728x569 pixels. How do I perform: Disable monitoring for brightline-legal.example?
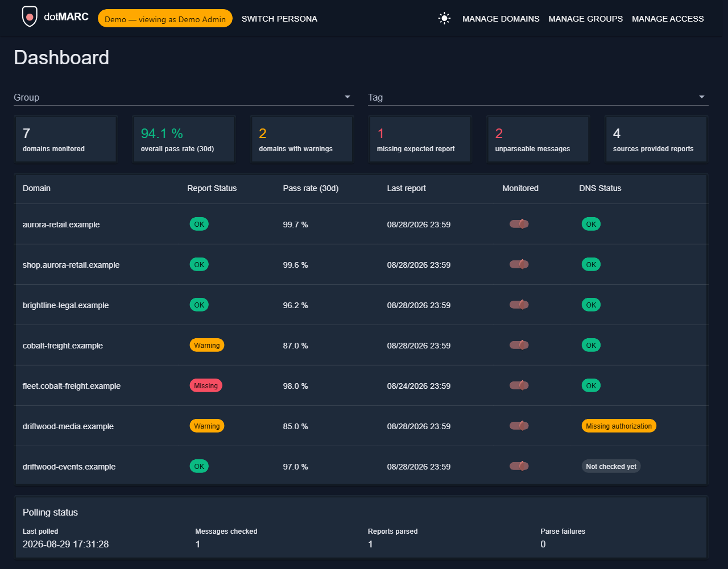pos(519,305)
